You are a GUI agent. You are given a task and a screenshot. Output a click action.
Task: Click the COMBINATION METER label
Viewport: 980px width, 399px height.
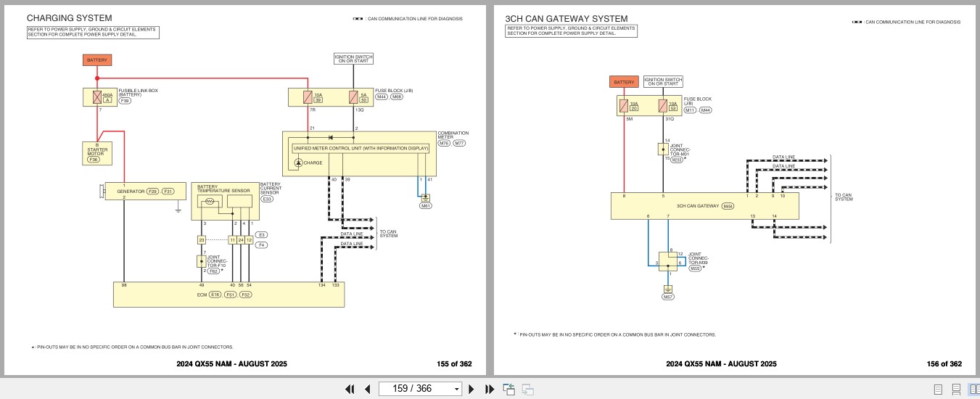[x=453, y=135]
